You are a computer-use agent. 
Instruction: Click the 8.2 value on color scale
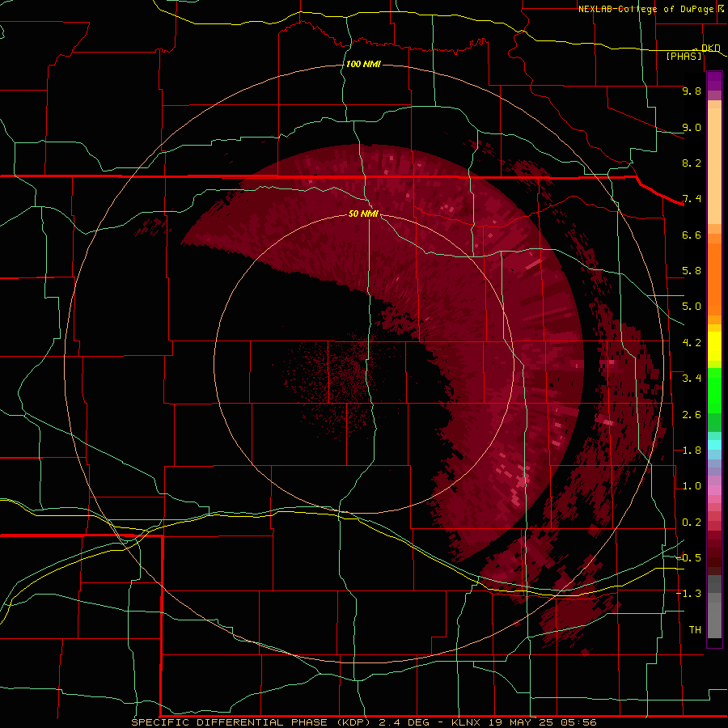692,163
